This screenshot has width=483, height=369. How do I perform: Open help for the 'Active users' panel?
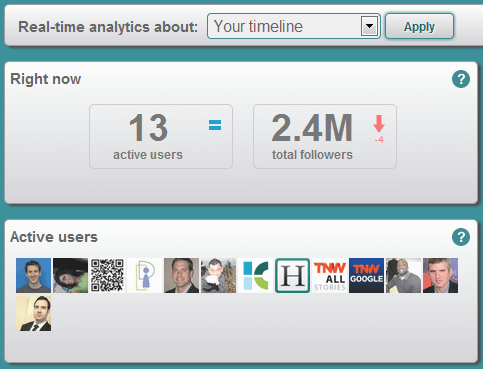click(x=461, y=237)
